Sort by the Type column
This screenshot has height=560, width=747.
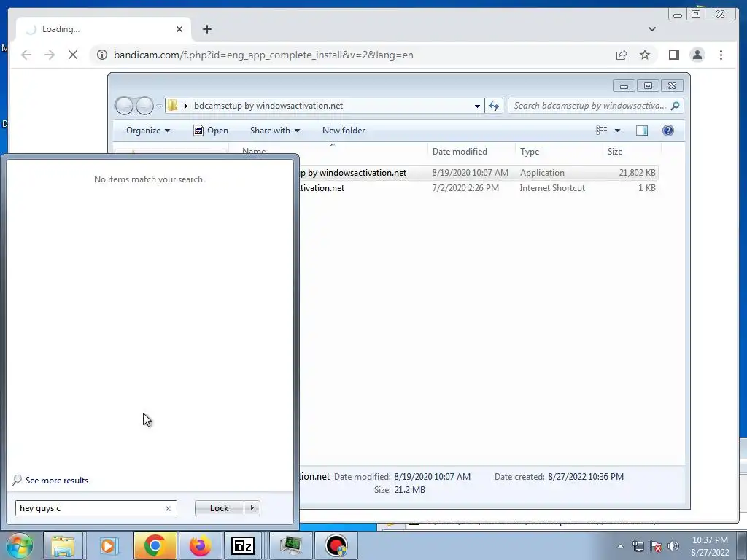559,152
